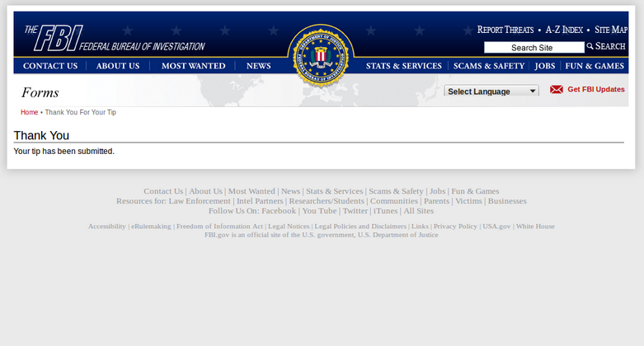The height and width of the screenshot is (346, 644).
Task: Click inside the Search Site field
Action: click(534, 48)
